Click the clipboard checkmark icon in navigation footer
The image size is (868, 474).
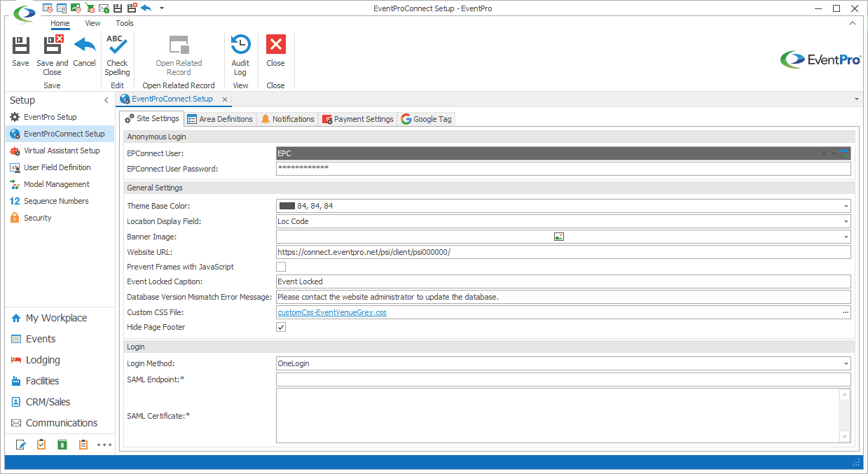click(41, 444)
